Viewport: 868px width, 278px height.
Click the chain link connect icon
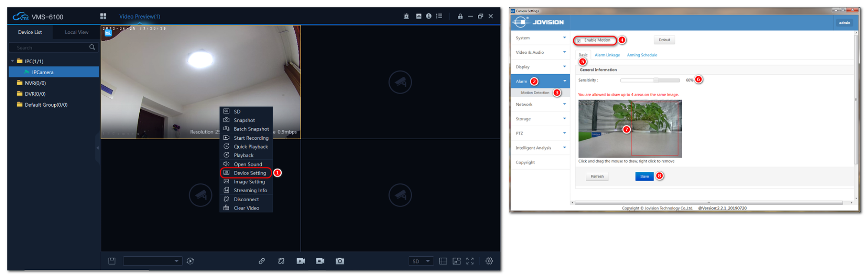(262, 261)
